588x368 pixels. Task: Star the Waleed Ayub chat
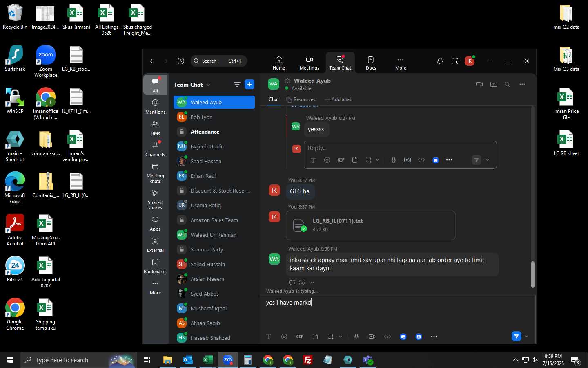[x=287, y=81]
